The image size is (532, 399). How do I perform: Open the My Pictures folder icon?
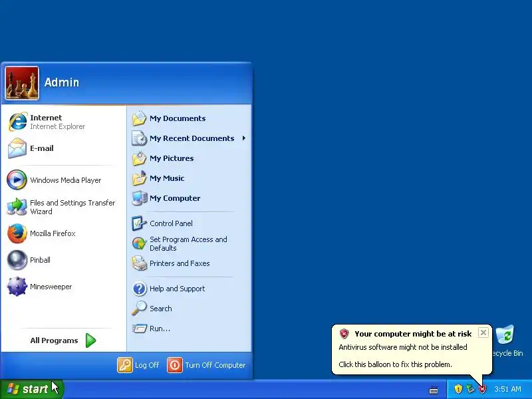[x=140, y=158]
